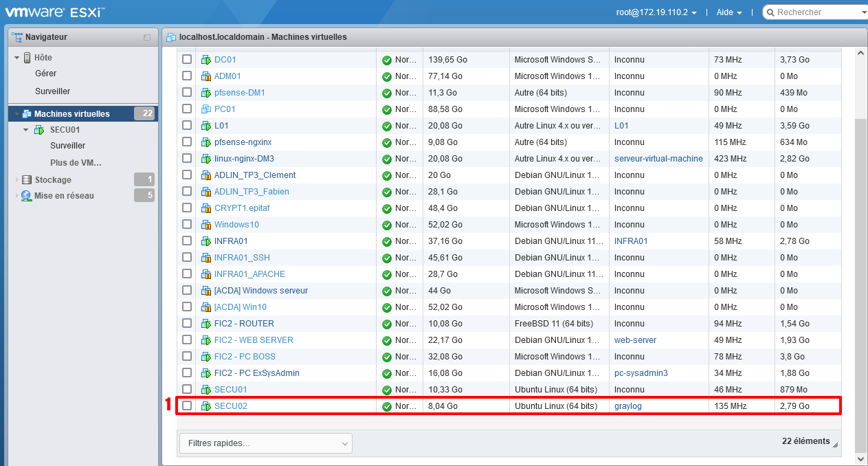
Task: Click the Hôte server icon
Action: [27, 58]
